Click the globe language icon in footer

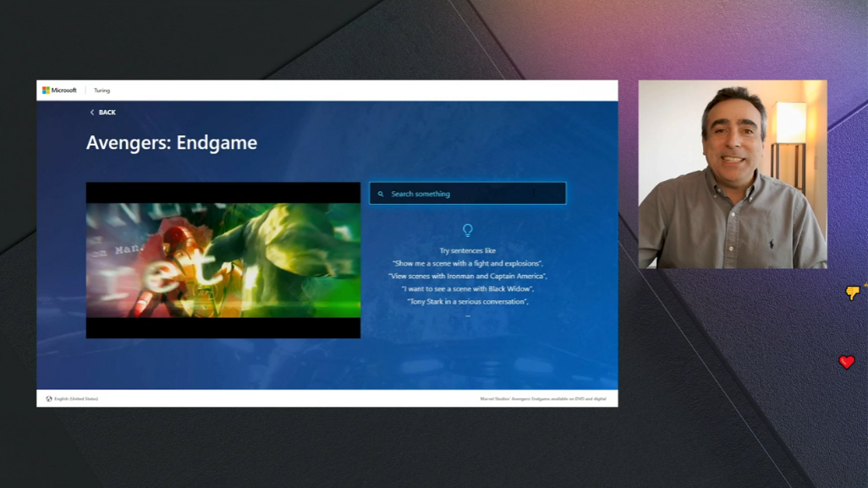[49, 398]
